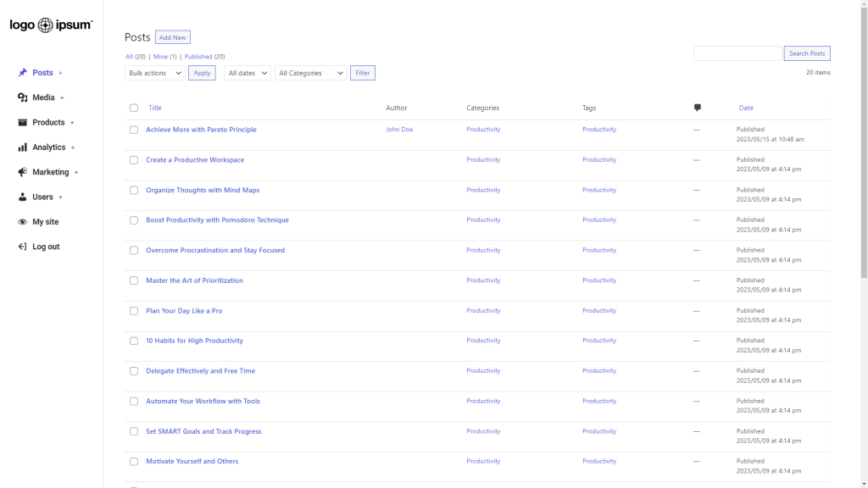Image resolution: width=868 pixels, height=488 pixels.
Task: Click the pushpin Posts icon in sidebar
Action: (x=23, y=73)
